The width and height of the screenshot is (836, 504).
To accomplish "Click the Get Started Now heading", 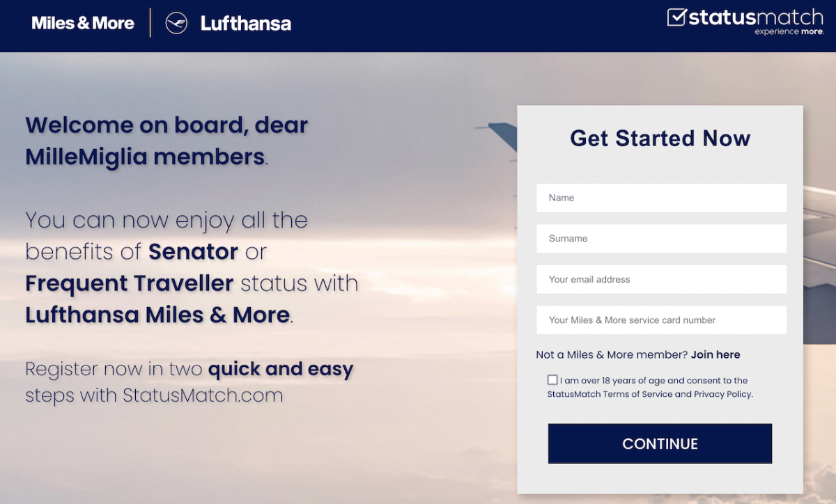I will click(660, 138).
